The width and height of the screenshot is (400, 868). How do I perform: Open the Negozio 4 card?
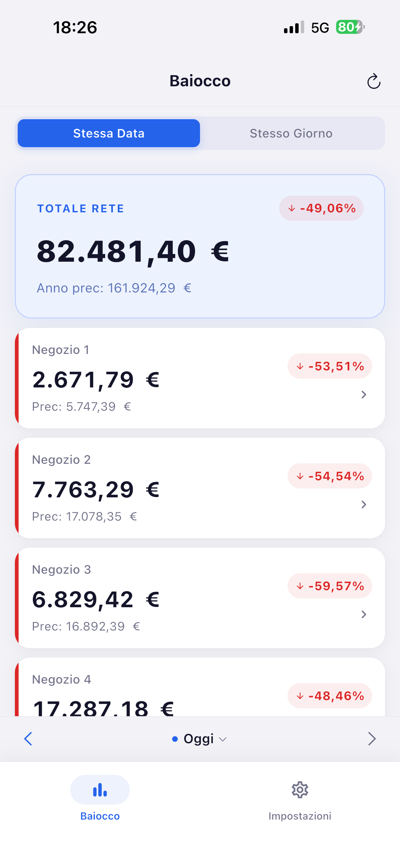200,687
